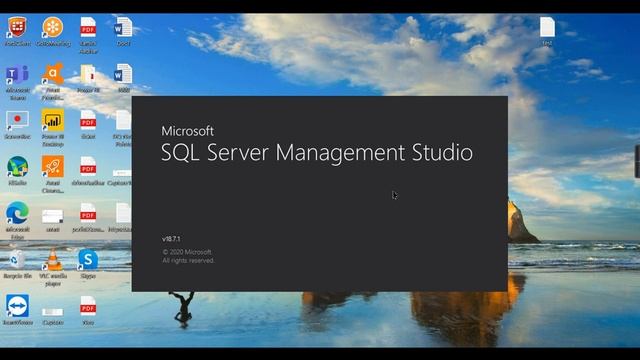Open the Skype desktop shortcut
Screen dimensions: 640x360
88,260
